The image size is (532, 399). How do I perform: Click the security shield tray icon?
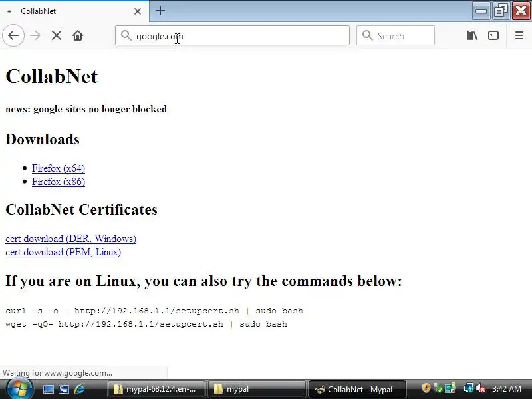click(426, 388)
